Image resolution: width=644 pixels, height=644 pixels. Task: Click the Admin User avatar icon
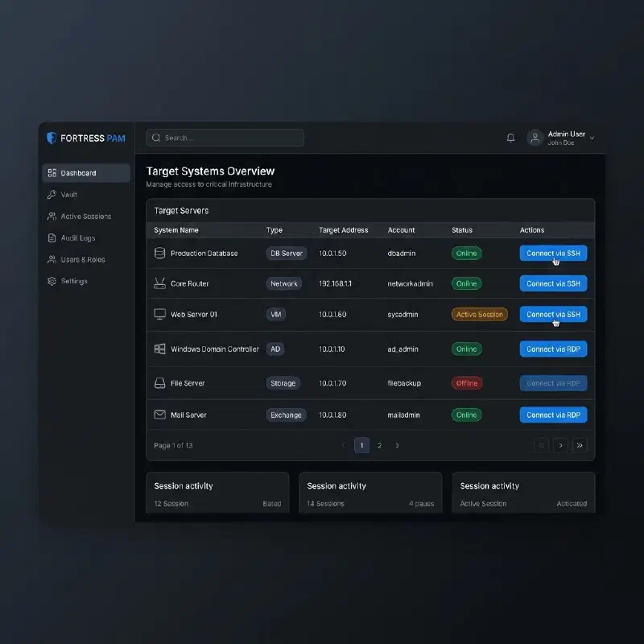[535, 138]
